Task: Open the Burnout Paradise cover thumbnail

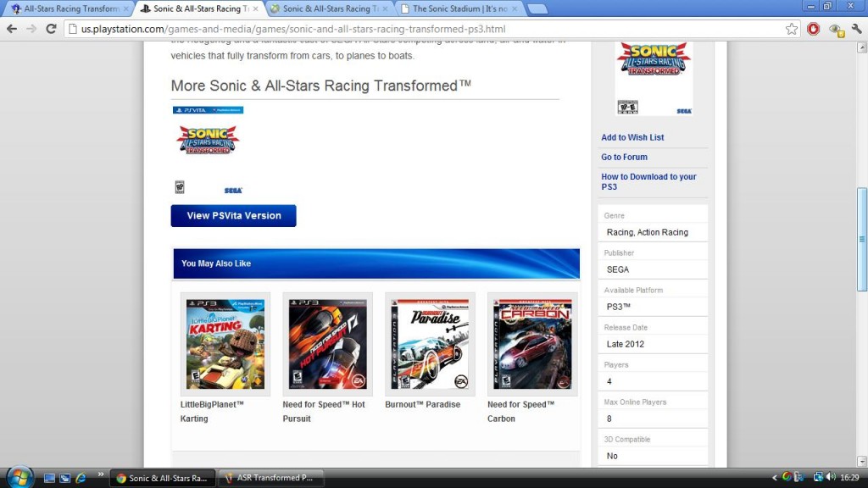Action: [430, 344]
